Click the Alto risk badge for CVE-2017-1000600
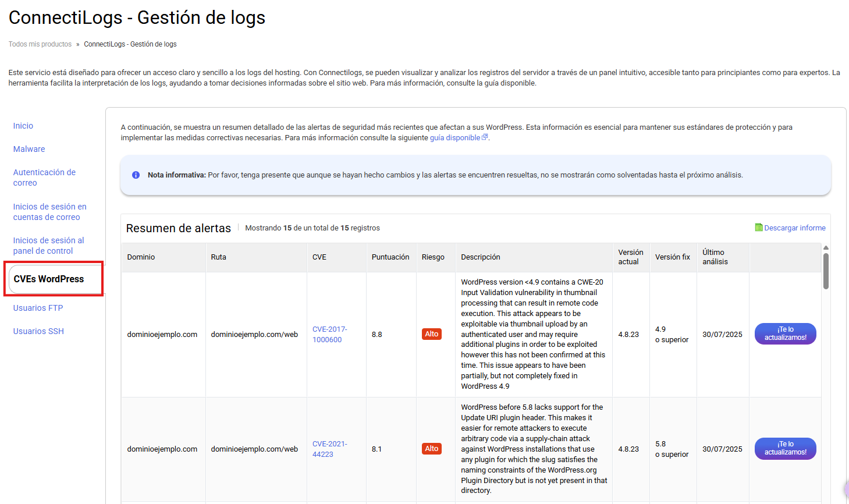The image size is (849, 504). [431, 334]
